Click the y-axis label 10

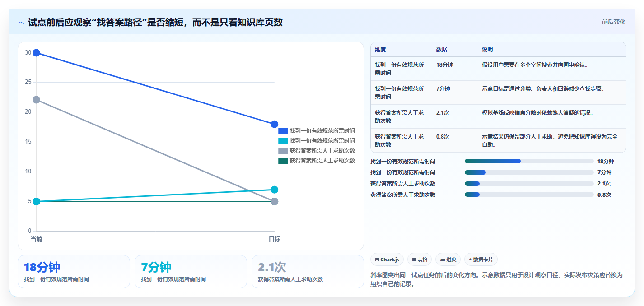click(x=28, y=172)
